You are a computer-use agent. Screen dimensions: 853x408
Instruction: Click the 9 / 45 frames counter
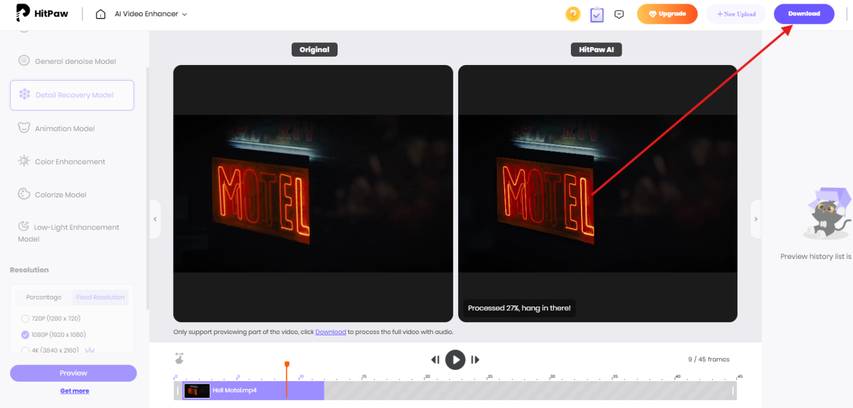coord(710,360)
